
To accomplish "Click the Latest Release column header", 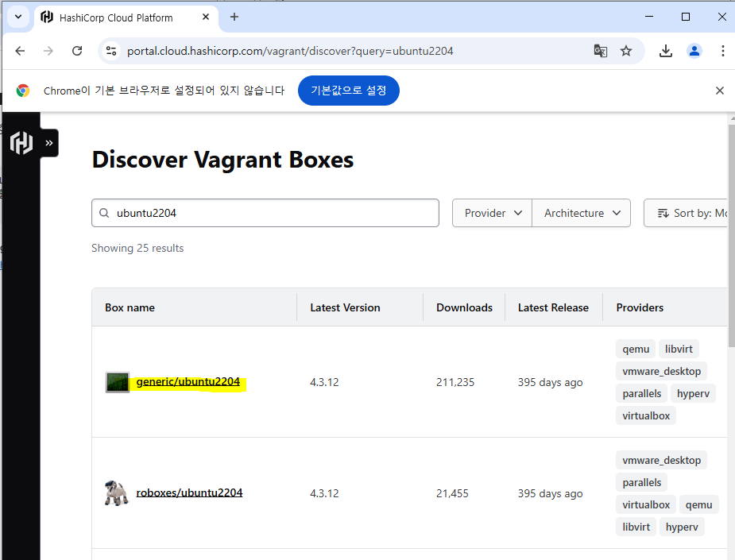I will (x=553, y=307).
